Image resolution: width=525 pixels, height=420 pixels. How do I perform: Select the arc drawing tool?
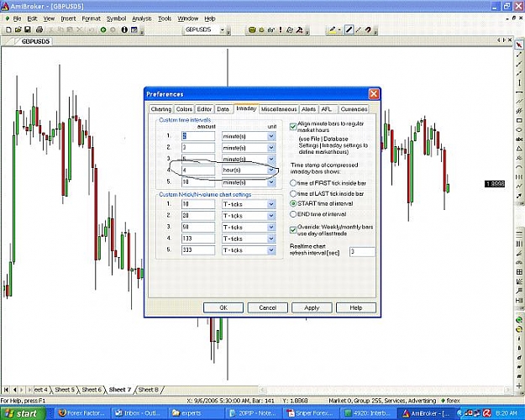click(519, 167)
